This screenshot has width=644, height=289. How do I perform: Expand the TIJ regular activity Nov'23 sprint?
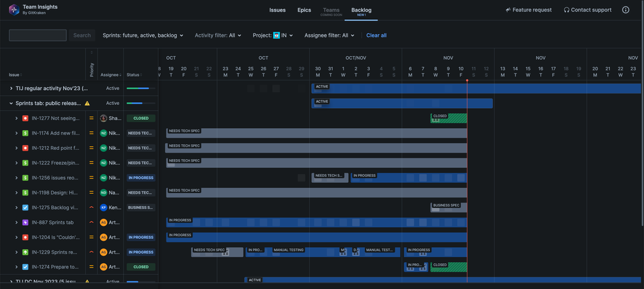click(x=11, y=88)
